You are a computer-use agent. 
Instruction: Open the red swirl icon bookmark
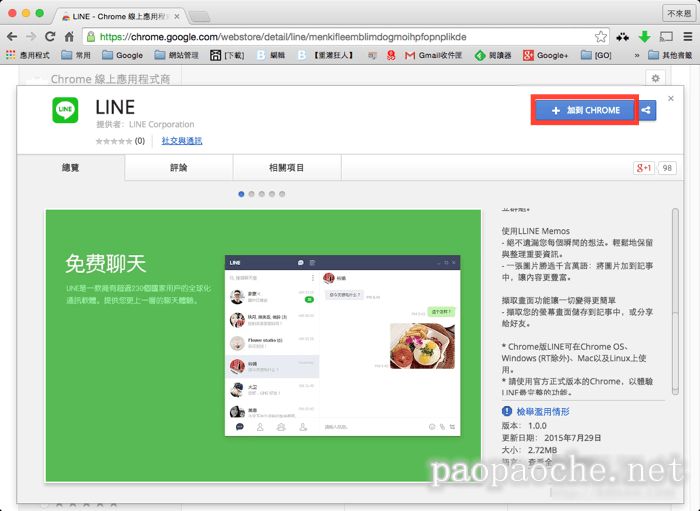(x=391, y=55)
